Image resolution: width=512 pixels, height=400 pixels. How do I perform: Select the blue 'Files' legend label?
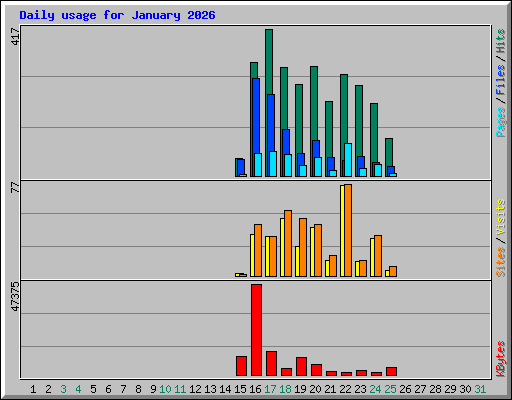click(x=501, y=79)
